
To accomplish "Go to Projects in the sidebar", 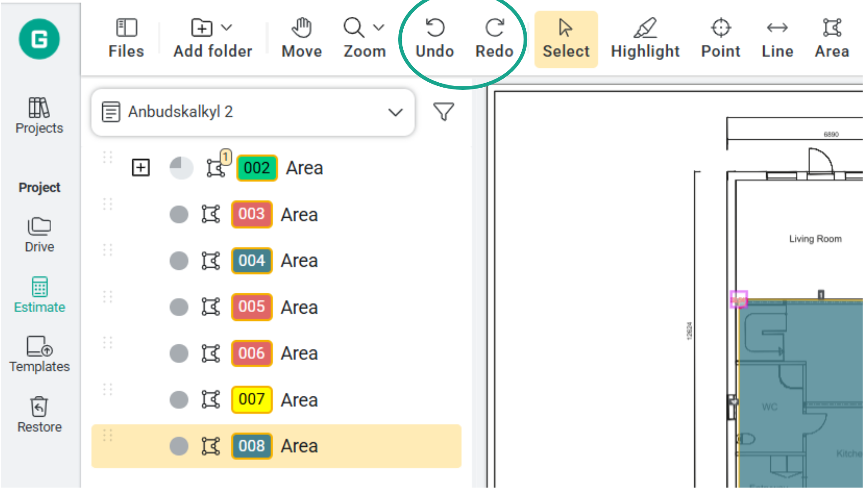I will [x=39, y=116].
